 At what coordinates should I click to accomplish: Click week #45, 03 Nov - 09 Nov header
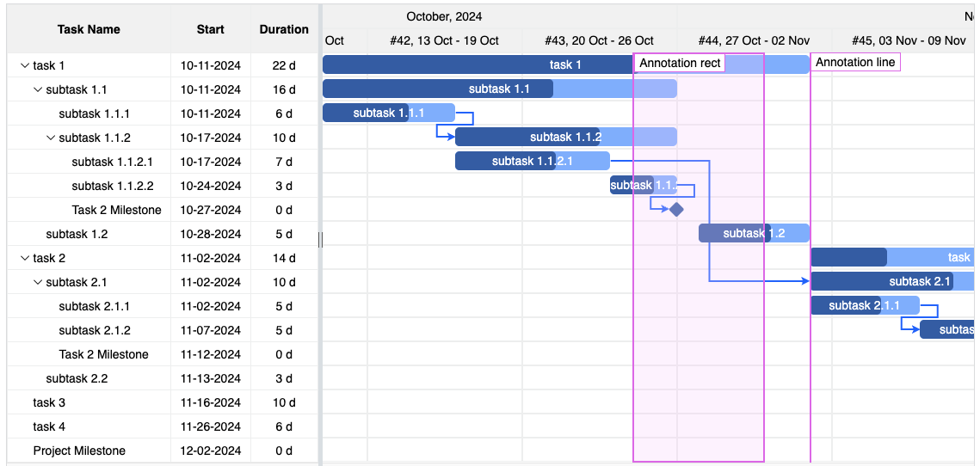(x=909, y=40)
